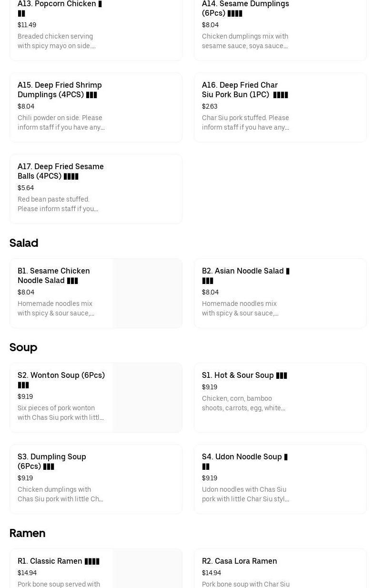Click the Ramen section heading
This screenshot has height=588, width=383.
(27, 533)
